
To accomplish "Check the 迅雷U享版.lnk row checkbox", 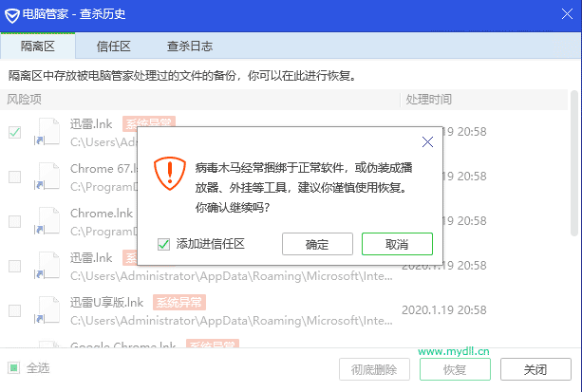I will coord(15,310).
